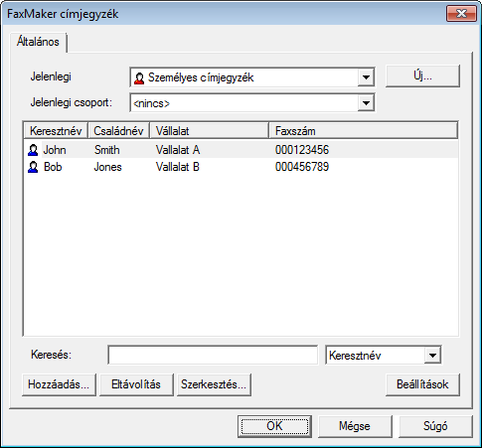
Task: Confirm with the OK button
Action: coord(274,426)
